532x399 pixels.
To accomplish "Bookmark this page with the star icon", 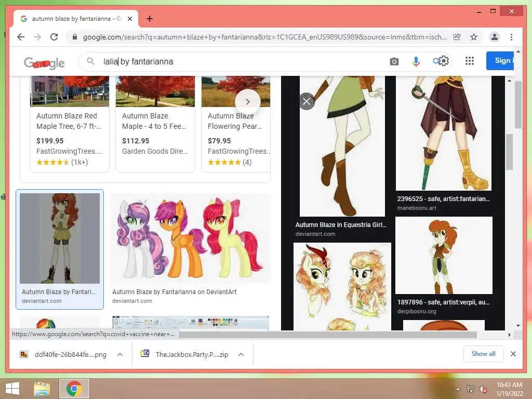I will (474, 37).
